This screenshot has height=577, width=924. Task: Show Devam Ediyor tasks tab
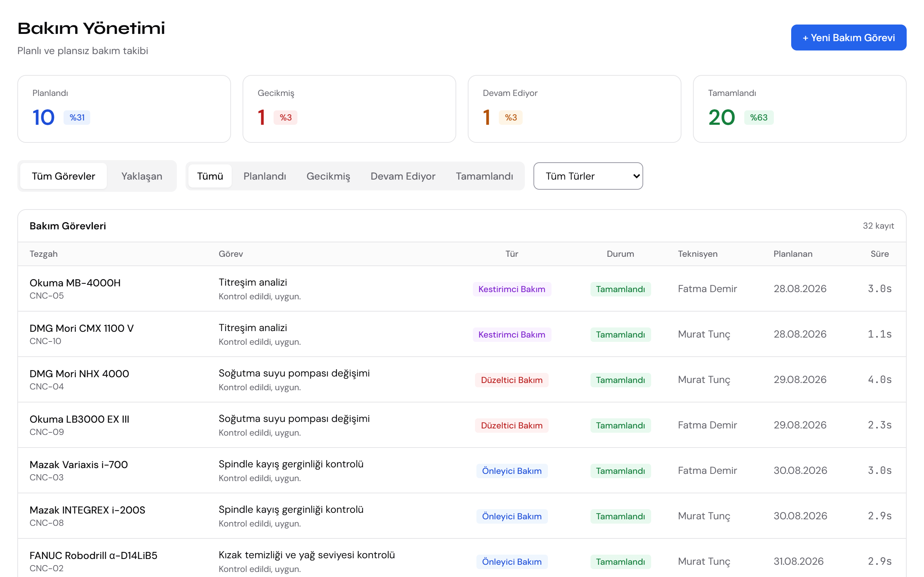pyautogui.click(x=403, y=176)
